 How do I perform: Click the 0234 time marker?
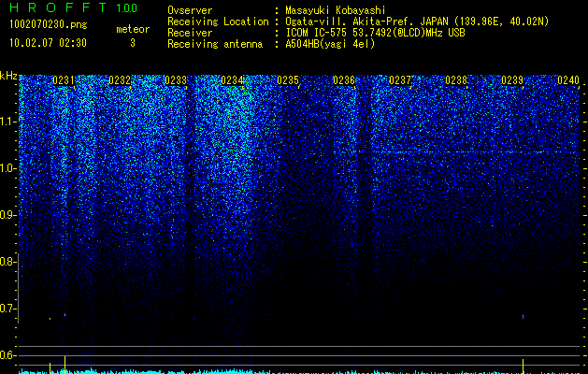tap(232, 80)
